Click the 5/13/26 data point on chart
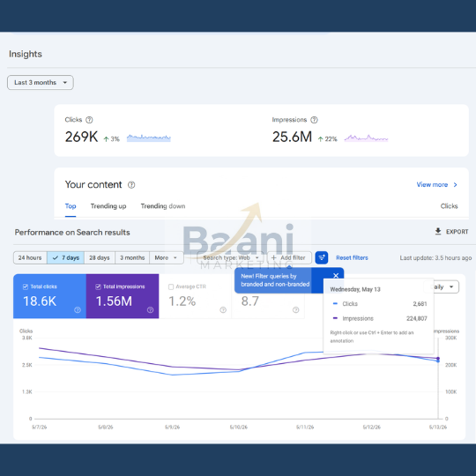Image resolution: width=476 pixels, height=476 pixels. point(438,360)
